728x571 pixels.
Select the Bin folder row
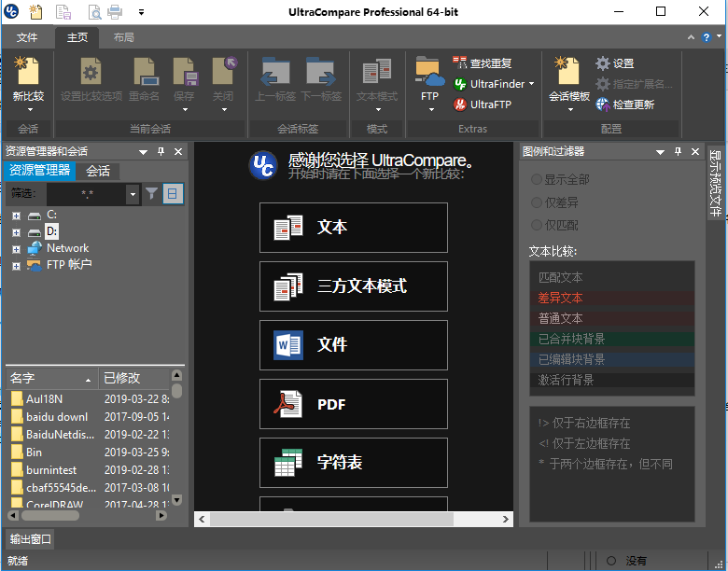point(89,453)
